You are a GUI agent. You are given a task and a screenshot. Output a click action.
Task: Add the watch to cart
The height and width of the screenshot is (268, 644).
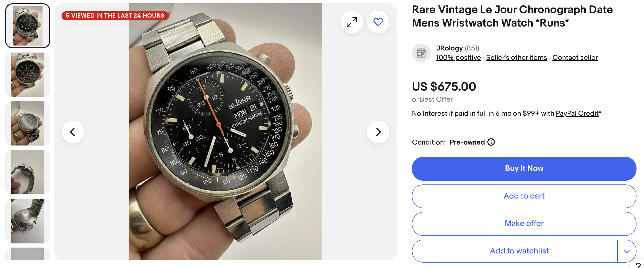[x=524, y=196]
